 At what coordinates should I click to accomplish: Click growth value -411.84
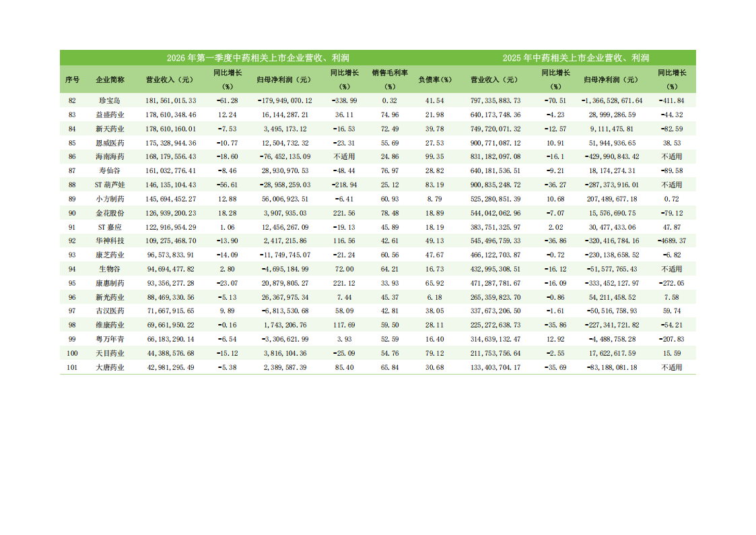(672, 101)
